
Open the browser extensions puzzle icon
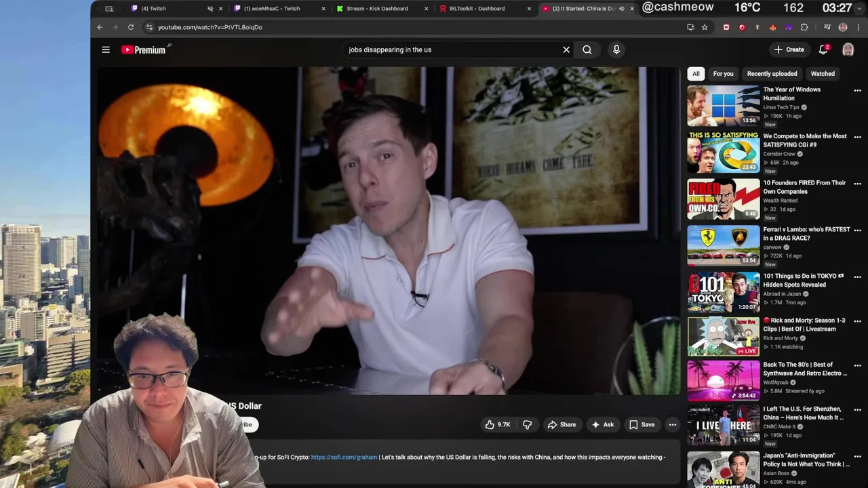(x=804, y=27)
